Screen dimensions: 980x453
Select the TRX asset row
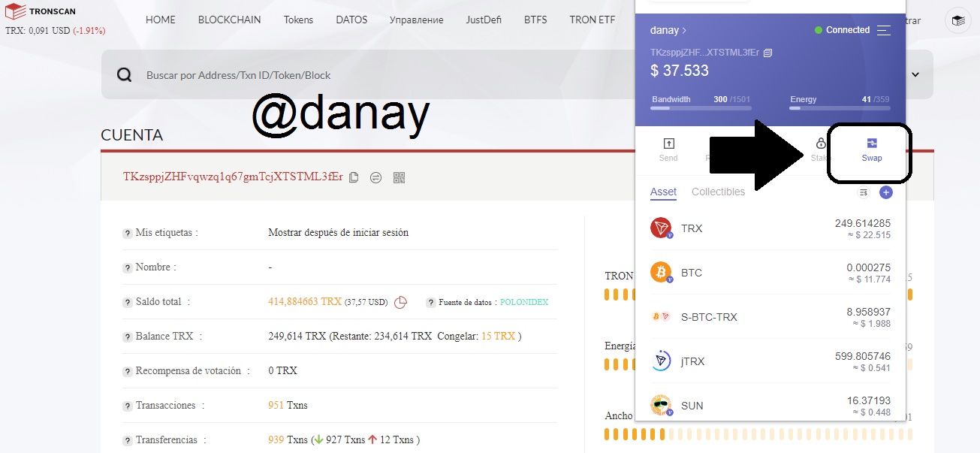(x=770, y=228)
